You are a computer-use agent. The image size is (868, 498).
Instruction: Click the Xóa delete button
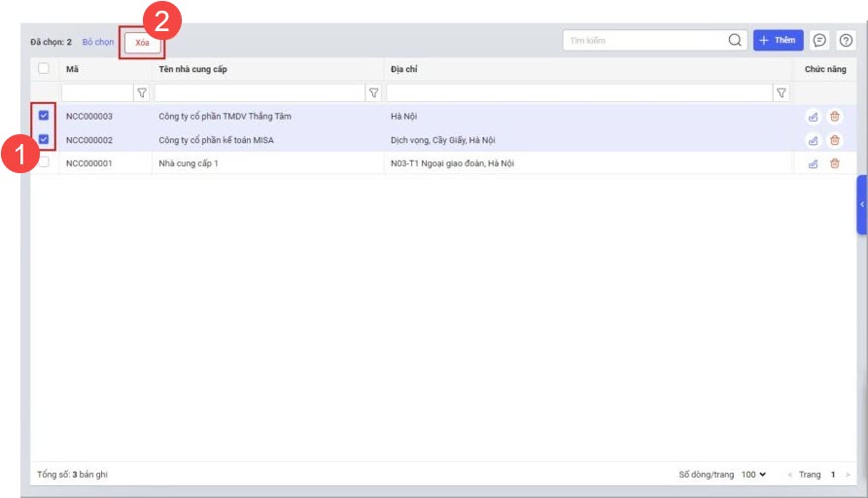142,43
